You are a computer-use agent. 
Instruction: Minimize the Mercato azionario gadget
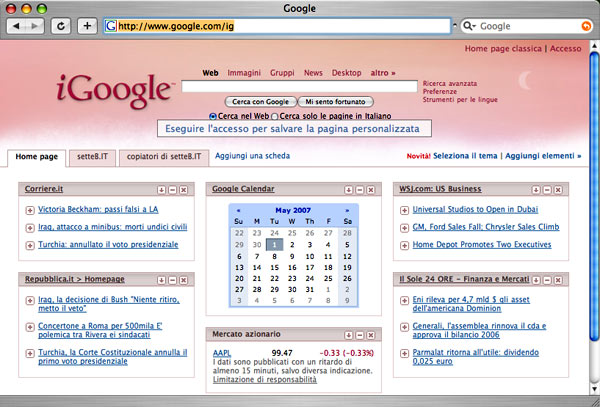pos(360,335)
